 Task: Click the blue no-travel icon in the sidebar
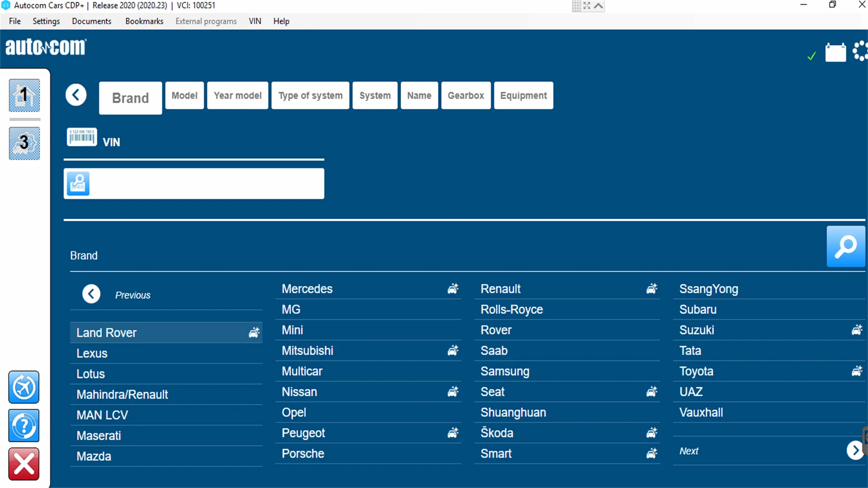tap(24, 387)
